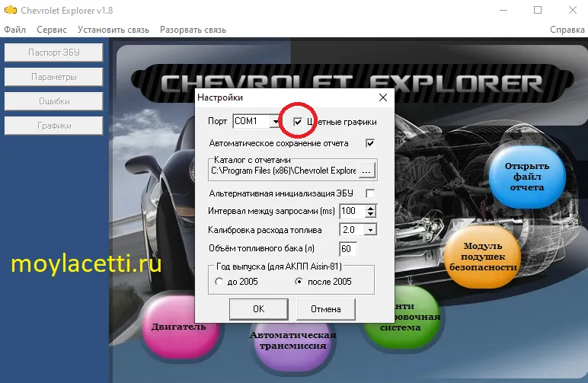Click the Параметры sidebar button

pyautogui.click(x=53, y=77)
